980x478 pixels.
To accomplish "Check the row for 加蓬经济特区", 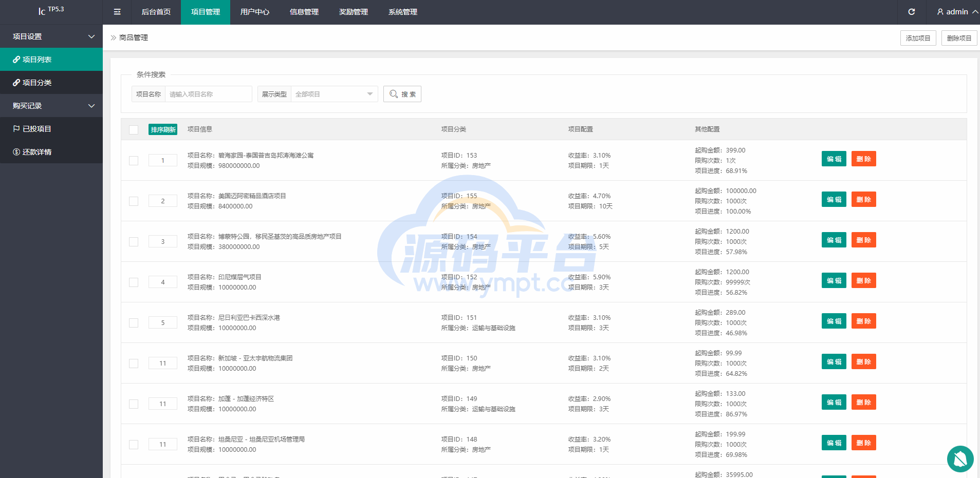I will pos(134,404).
